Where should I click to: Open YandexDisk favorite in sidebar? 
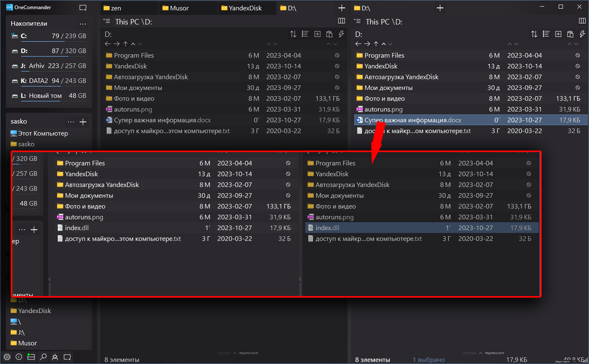point(30,311)
